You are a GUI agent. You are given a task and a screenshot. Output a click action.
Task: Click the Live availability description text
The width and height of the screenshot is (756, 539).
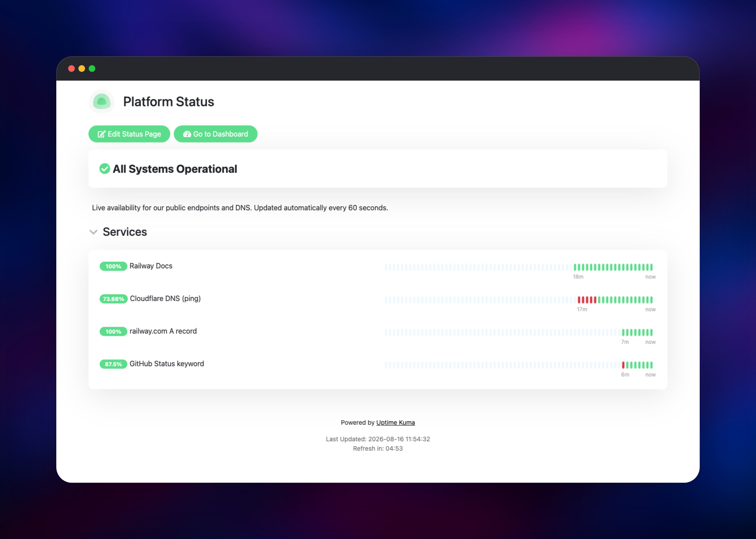click(240, 208)
